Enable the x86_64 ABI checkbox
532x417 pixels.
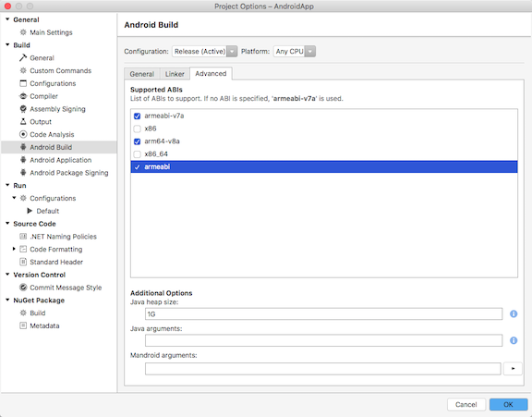pyautogui.click(x=137, y=154)
